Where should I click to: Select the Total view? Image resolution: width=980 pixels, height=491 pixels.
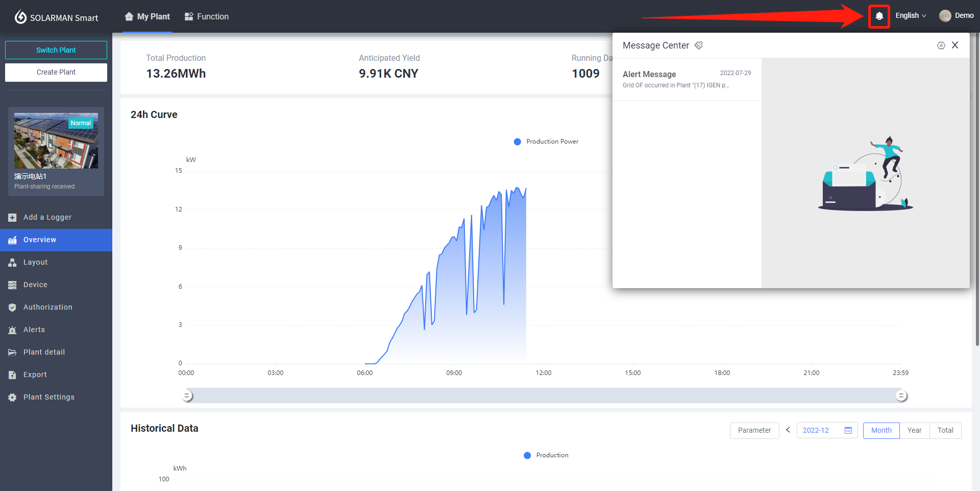point(945,430)
